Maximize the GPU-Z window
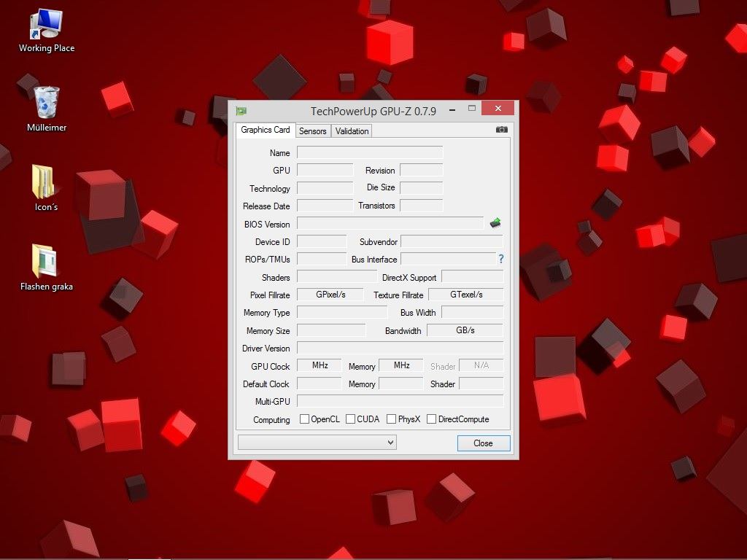 click(472, 109)
